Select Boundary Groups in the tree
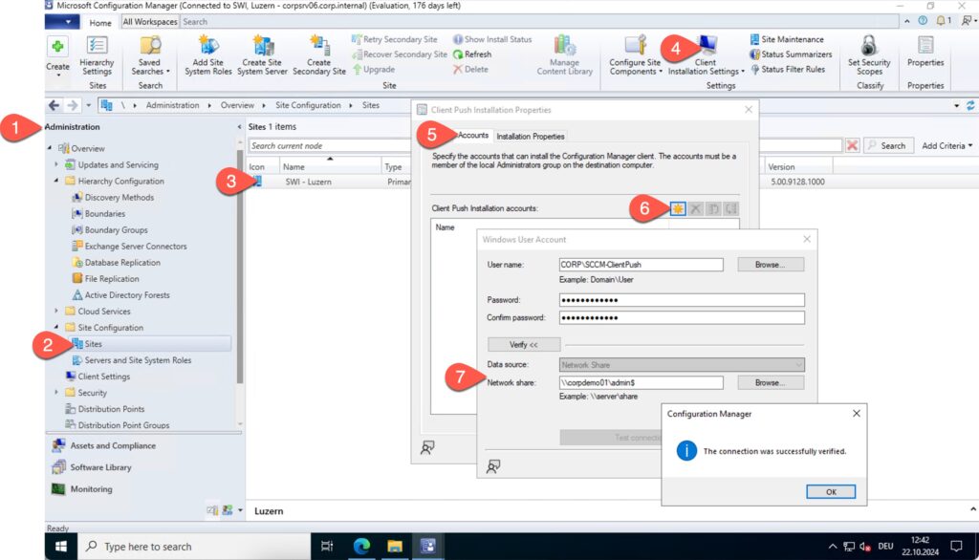This screenshot has width=979, height=560. 116,230
